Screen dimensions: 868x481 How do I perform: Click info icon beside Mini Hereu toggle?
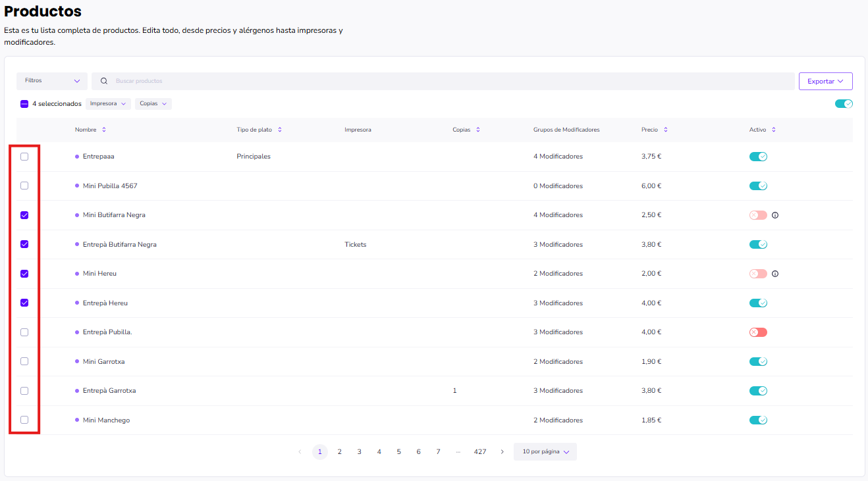tap(775, 274)
